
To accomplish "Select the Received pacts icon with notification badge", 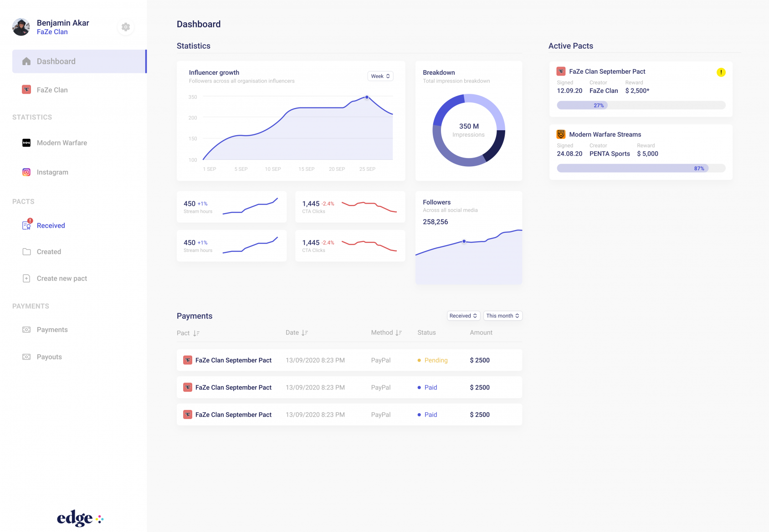I will point(26,225).
